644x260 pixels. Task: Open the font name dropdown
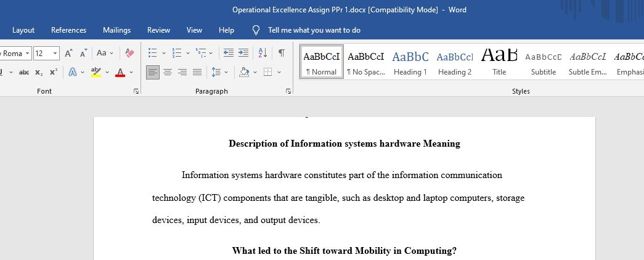27,54
